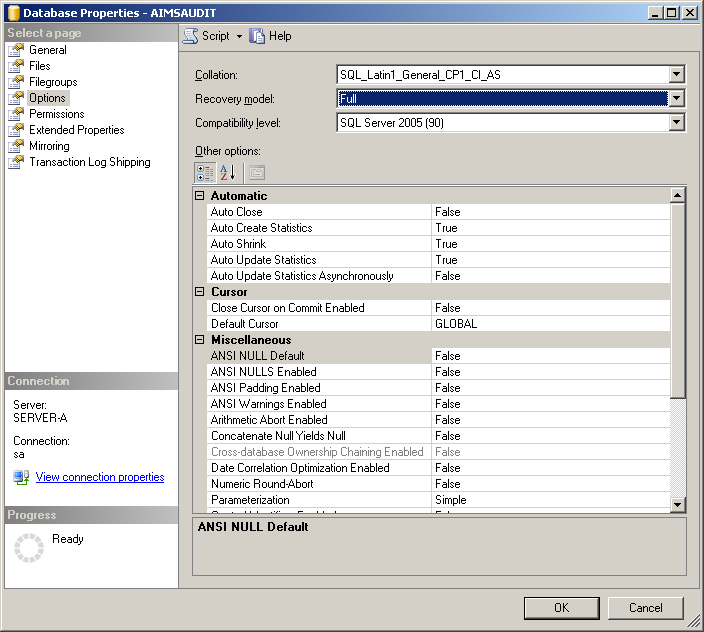
Task: Expand the Recovery model dropdown
Action: [677, 98]
